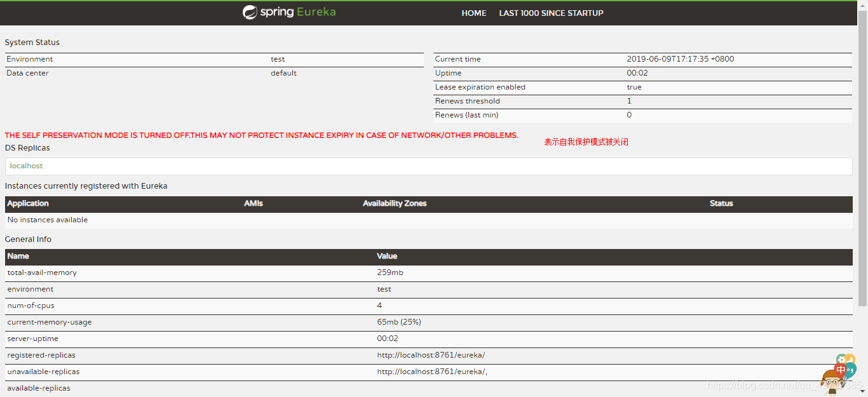Screen dimensions: 868x397
Task: Select the total-avail-memory row name
Action: [42, 273]
